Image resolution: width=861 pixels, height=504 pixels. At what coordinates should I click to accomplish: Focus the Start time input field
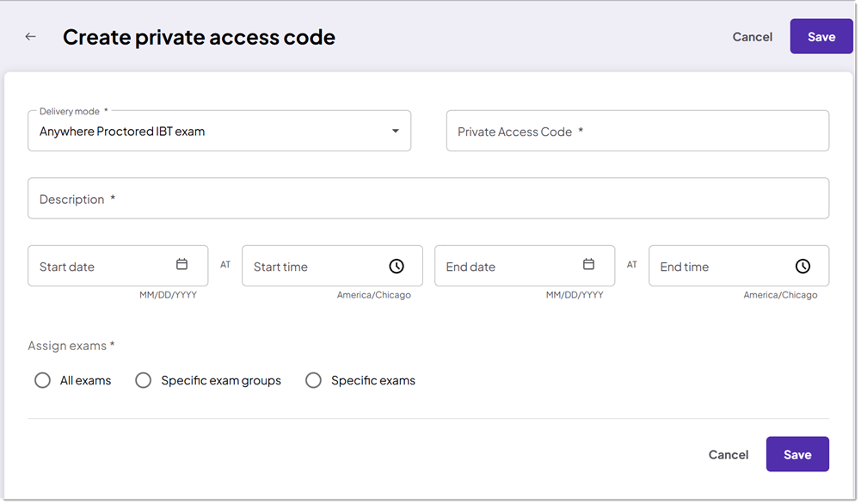tap(314, 266)
